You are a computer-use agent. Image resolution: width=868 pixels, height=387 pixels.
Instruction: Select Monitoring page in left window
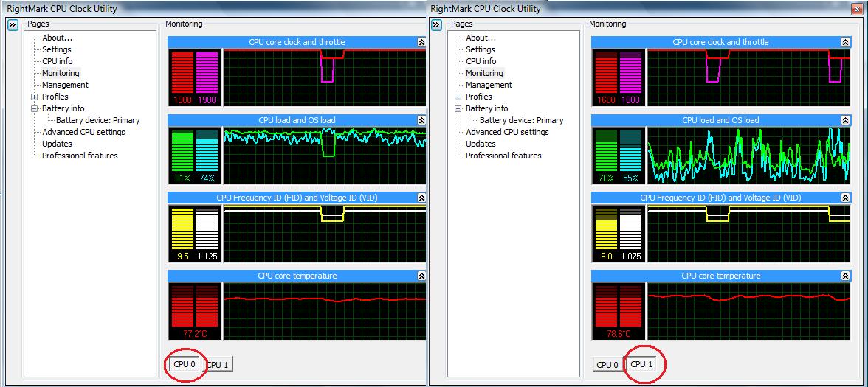(61, 73)
